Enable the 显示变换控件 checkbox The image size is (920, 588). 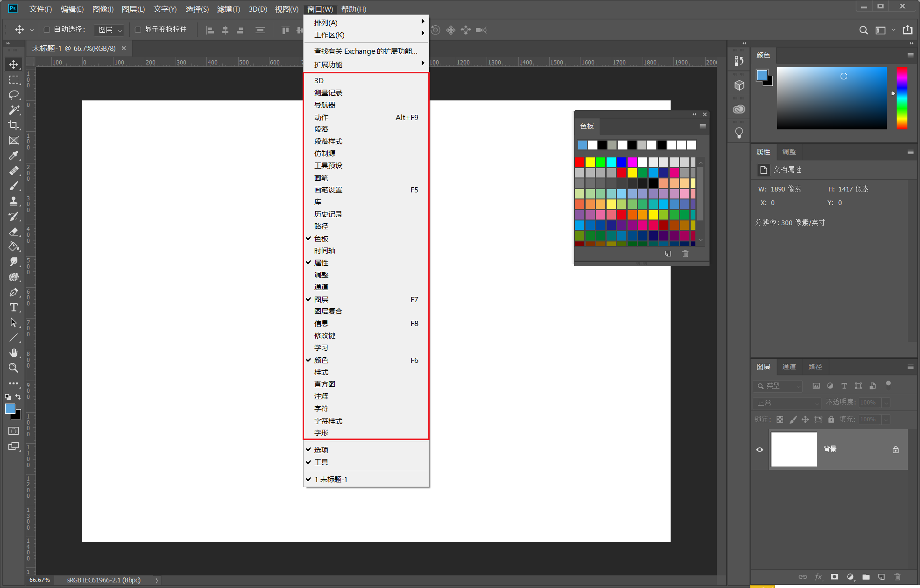pos(138,29)
